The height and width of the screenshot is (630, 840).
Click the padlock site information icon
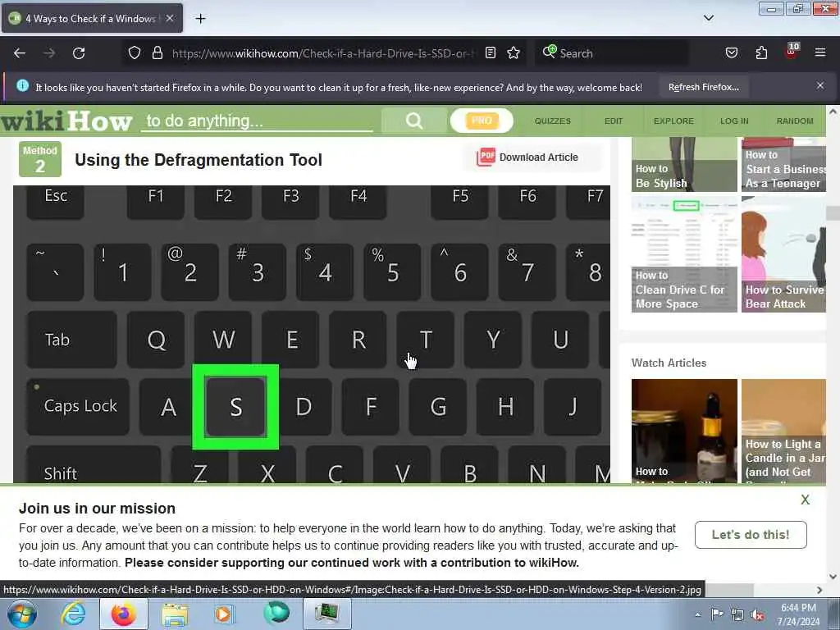tap(157, 52)
